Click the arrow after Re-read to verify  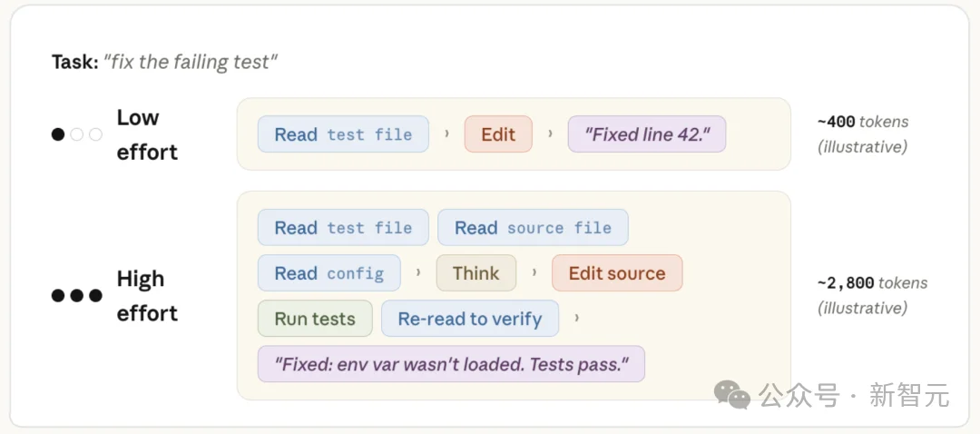[576, 319]
